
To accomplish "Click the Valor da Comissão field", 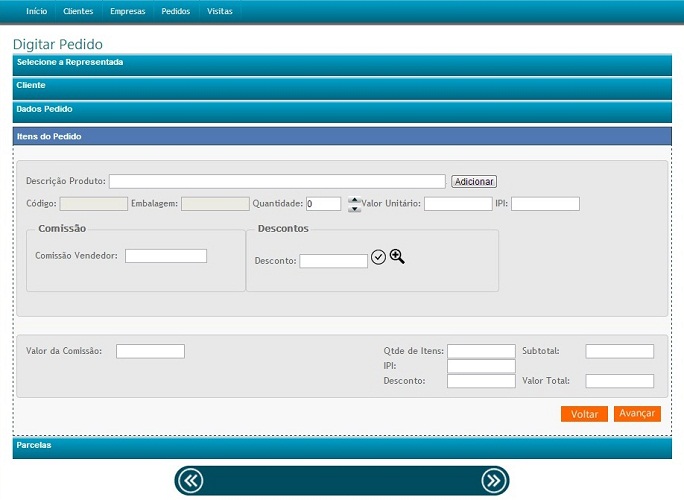I will (x=150, y=351).
